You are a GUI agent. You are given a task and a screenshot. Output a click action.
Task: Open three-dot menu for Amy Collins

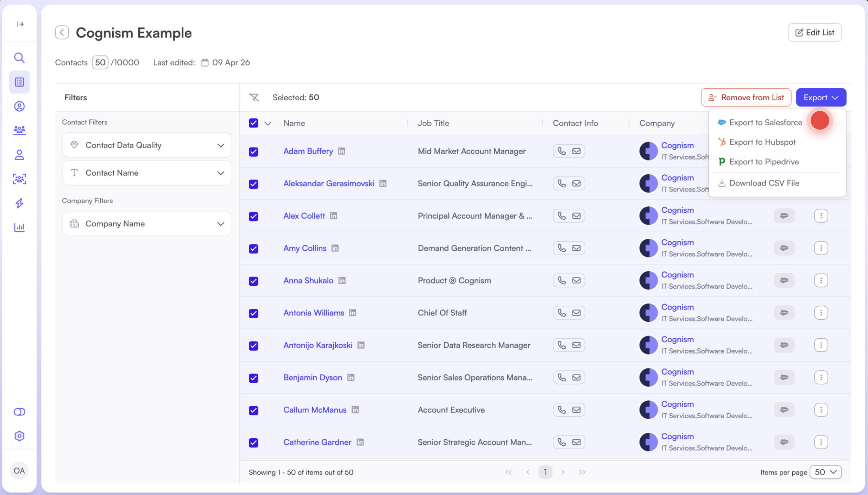pos(821,248)
